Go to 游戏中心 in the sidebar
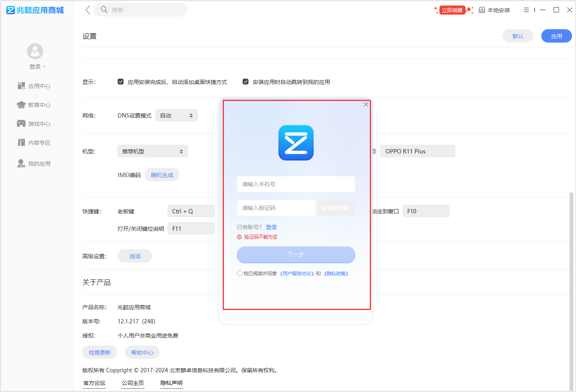 [34, 124]
